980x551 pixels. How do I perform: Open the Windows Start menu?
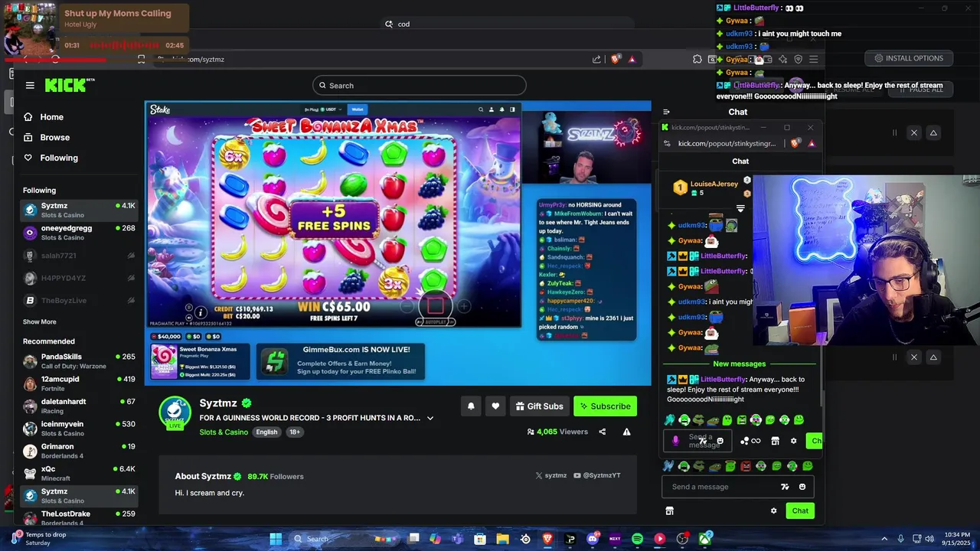tap(276, 539)
